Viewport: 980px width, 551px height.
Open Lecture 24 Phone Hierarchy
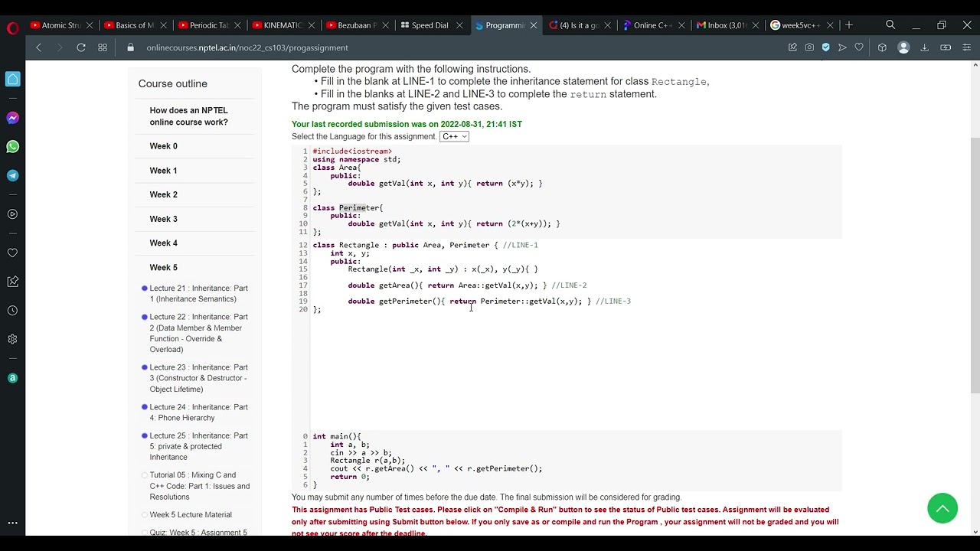(199, 412)
